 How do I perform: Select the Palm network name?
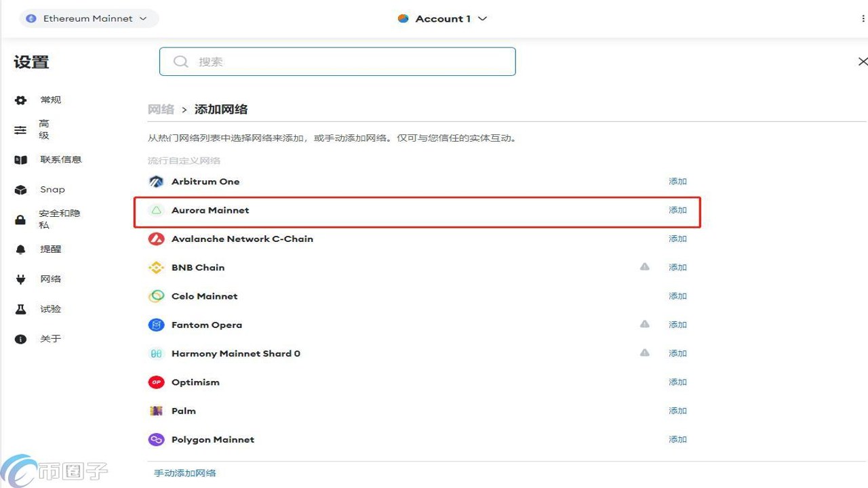[184, 411]
